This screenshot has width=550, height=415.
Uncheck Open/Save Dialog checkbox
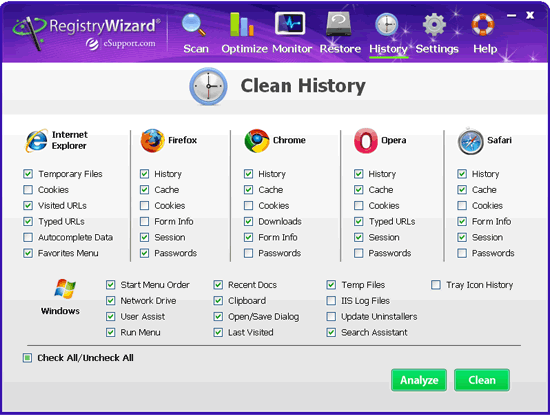point(218,317)
